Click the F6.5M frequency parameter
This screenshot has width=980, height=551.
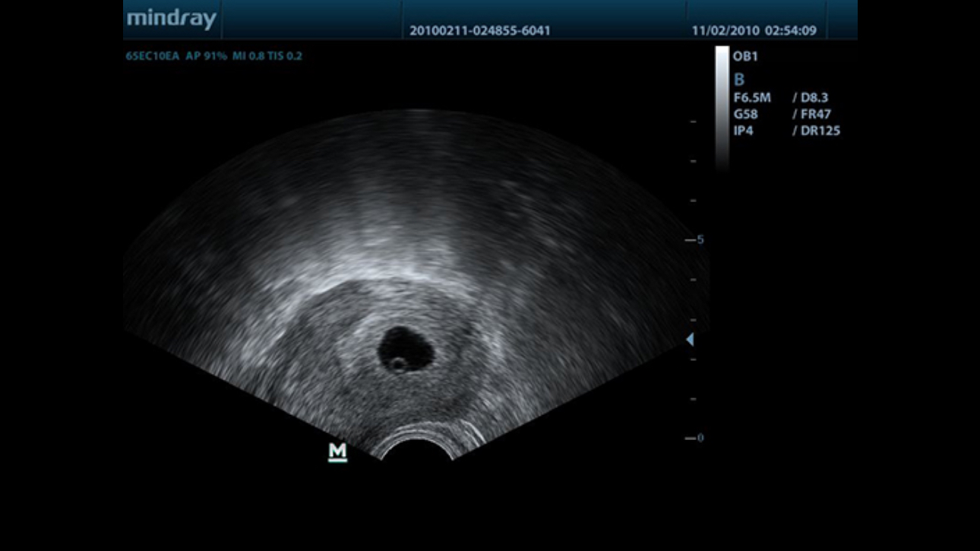[x=752, y=98]
